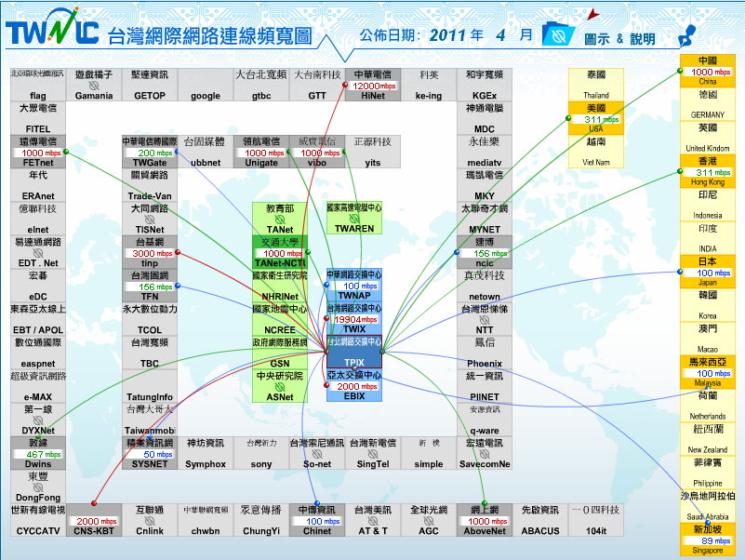Open the HiNet node label
Image resolution: width=745 pixels, height=560 pixels.
(373, 96)
